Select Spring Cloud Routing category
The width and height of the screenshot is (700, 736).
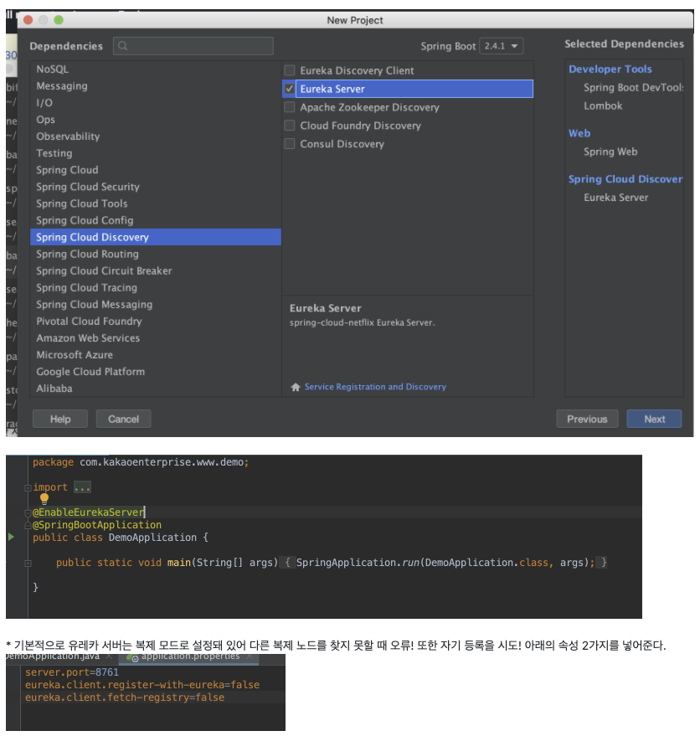click(x=156, y=254)
